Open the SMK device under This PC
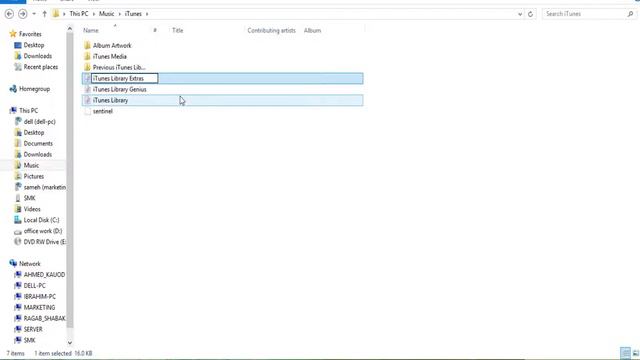The width and height of the screenshot is (640, 360). pos(29,198)
